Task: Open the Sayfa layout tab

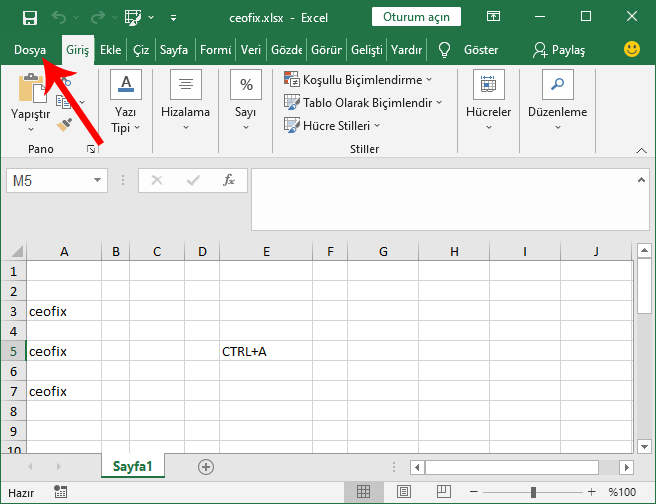Action: [174, 50]
